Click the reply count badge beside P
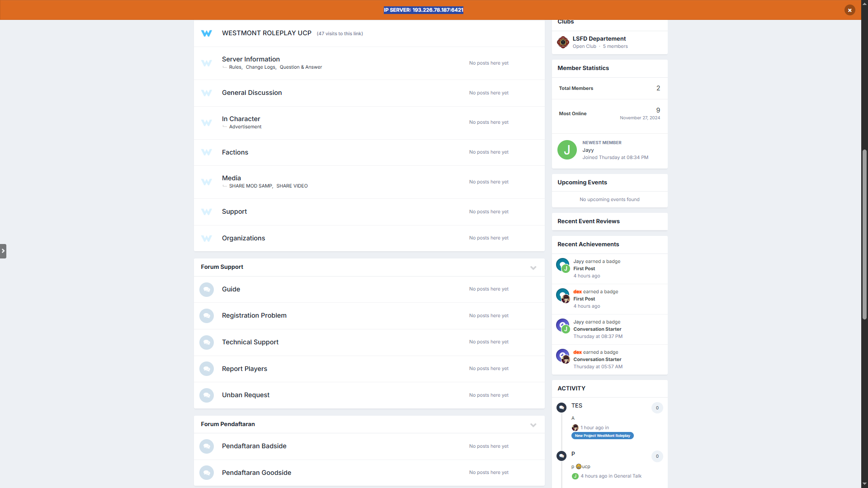 tap(657, 456)
